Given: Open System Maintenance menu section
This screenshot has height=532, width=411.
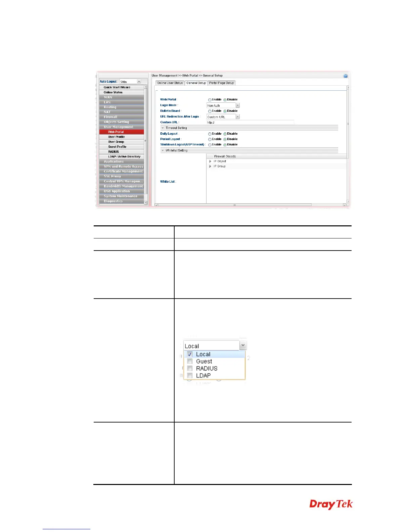Looking at the screenshot, I should (x=122, y=196).
